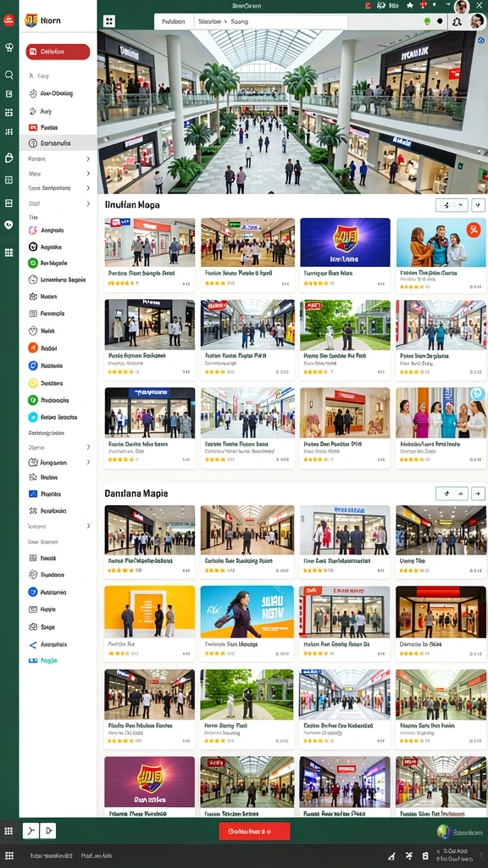Open the purple logo thumbnail in the first row
The image size is (488, 868).
[x=345, y=242]
